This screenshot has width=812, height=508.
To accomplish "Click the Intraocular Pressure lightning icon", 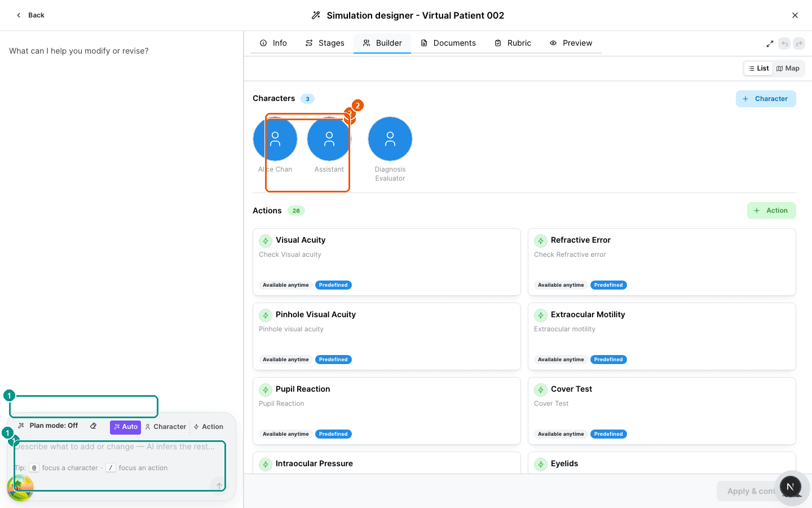I will [x=266, y=465].
